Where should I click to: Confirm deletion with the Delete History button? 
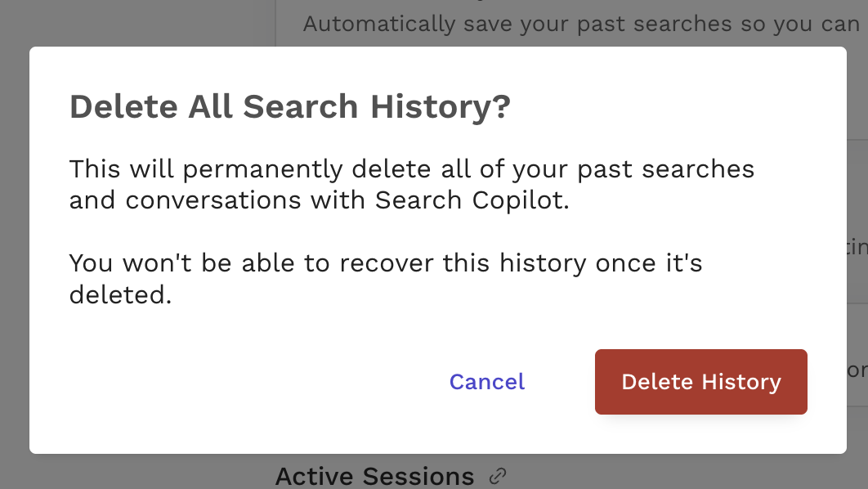[x=700, y=382]
